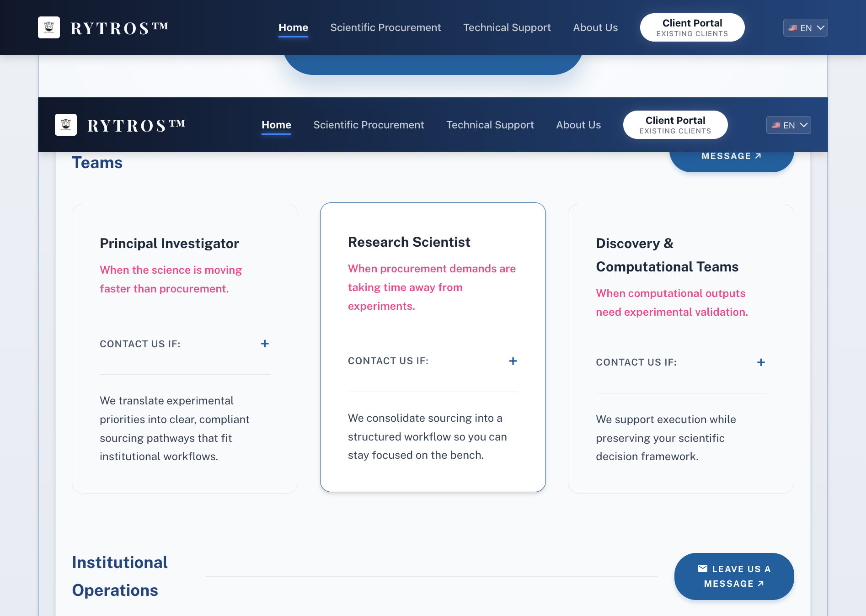Click the Teams heading
This screenshot has width=866, height=616.
(x=97, y=163)
